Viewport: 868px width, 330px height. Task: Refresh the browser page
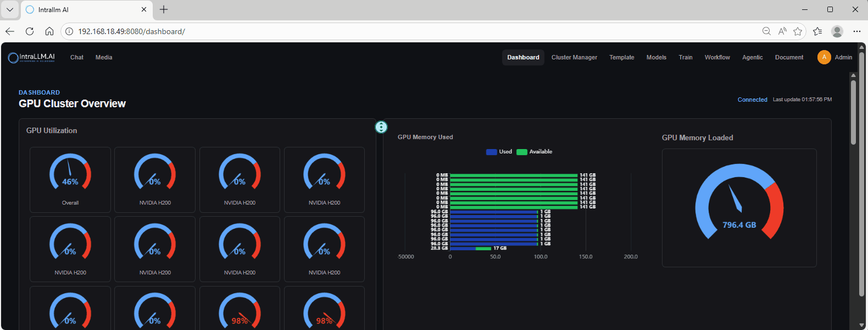pos(30,31)
